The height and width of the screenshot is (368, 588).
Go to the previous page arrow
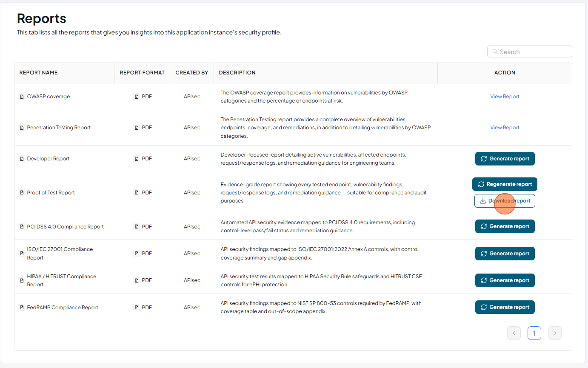(x=514, y=333)
